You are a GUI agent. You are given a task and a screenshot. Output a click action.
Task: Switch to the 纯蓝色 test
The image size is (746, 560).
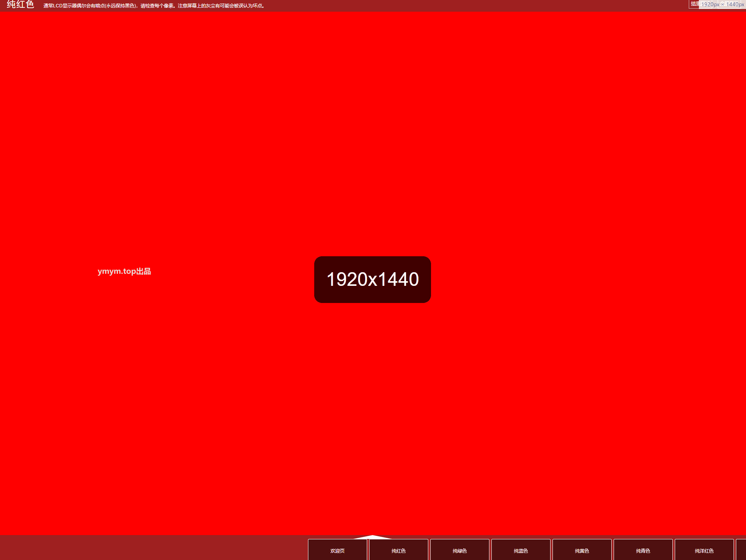point(521,550)
